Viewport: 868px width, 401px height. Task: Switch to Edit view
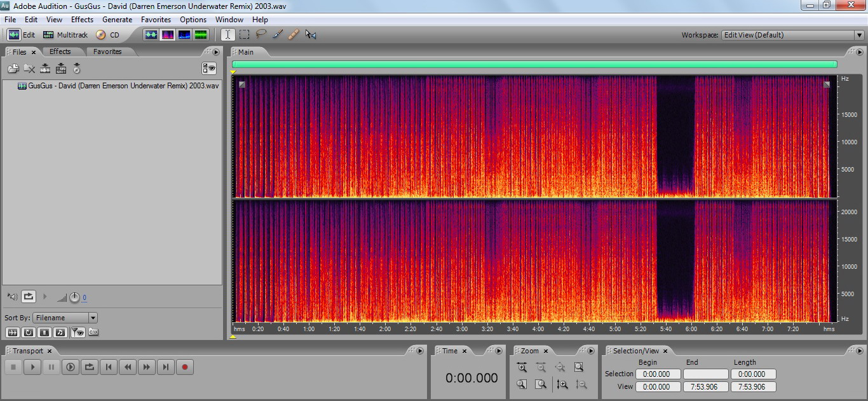point(22,35)
